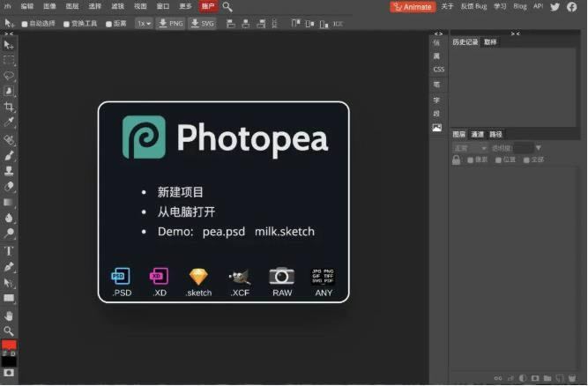Viewport: 588px width, 386px height.
Task: Toggle the 位置 lock checkbox
Action: coord(498,160)
